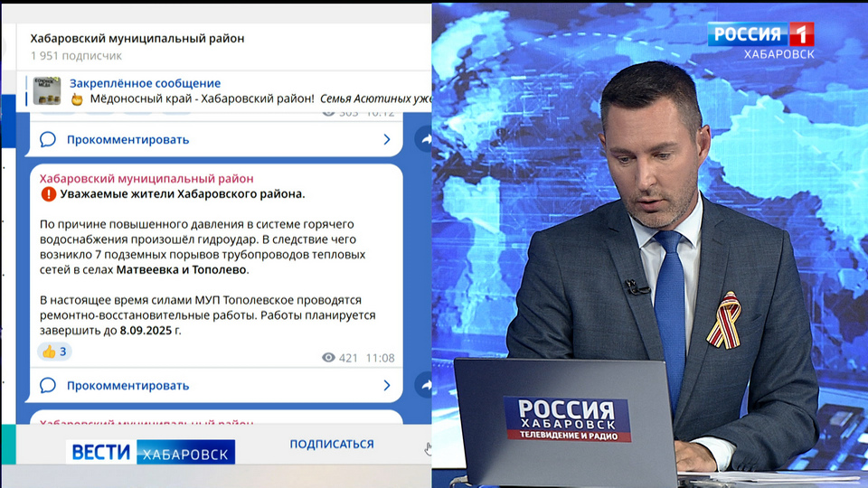Click 'Уважаемые жители Хабаровского района.' heading
Image resolution: width=868 pixels, height=488 pixels.
[x=182, y=194]
